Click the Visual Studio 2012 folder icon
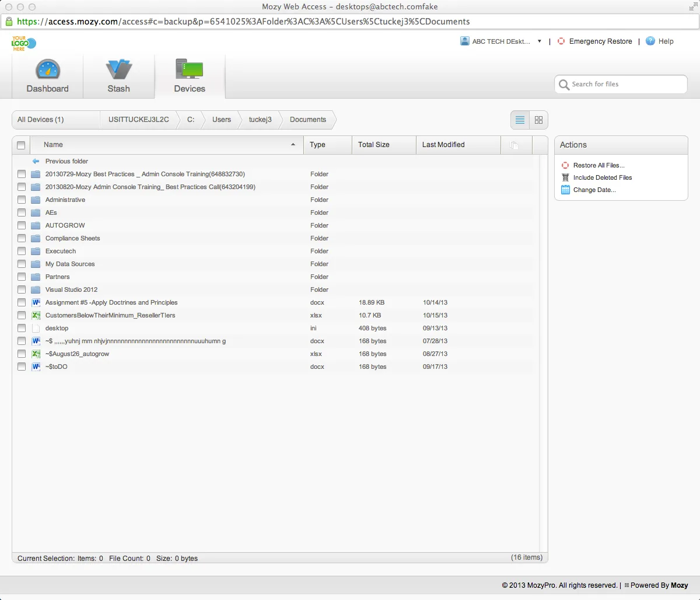 pos(36,289)
